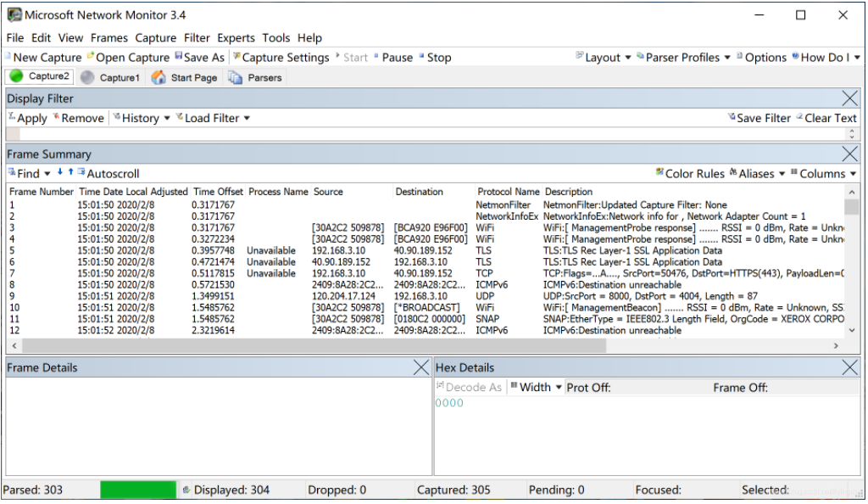Pause the running capture
This screenshot has height=504, width=868.
click(393, 58)
